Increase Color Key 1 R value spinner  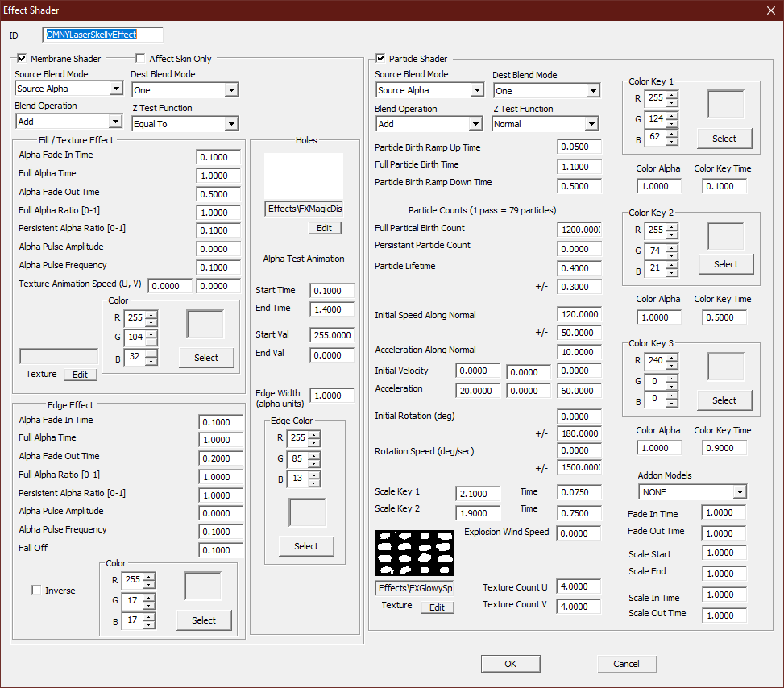(x=672, y=95)
